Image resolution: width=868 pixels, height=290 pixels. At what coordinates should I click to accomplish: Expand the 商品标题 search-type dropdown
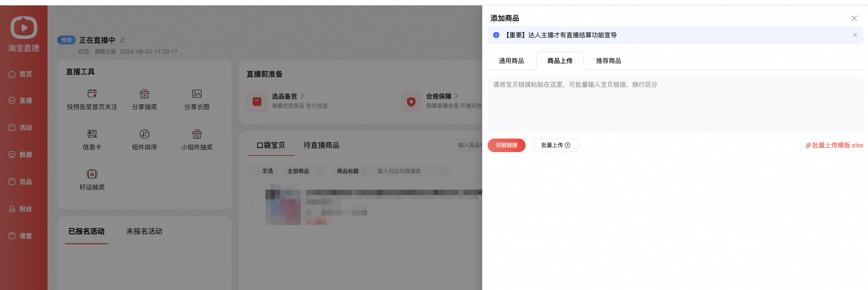[352, 171]
